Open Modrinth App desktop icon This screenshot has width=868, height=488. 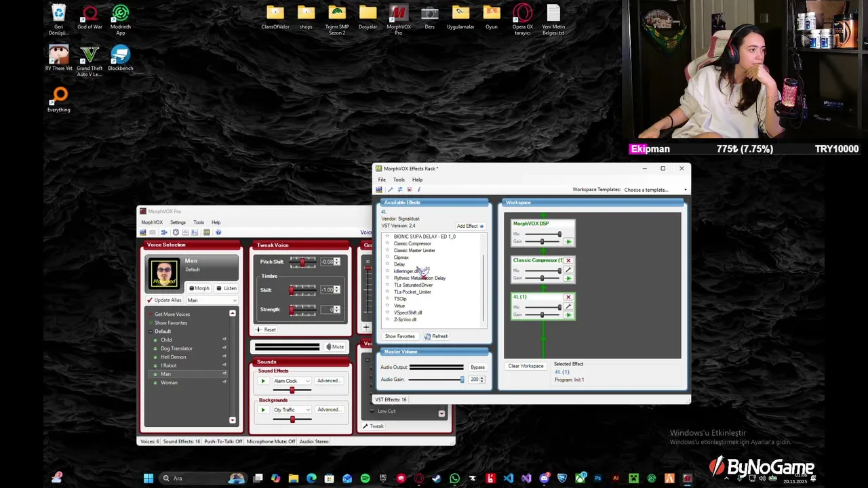coord(120,20)
